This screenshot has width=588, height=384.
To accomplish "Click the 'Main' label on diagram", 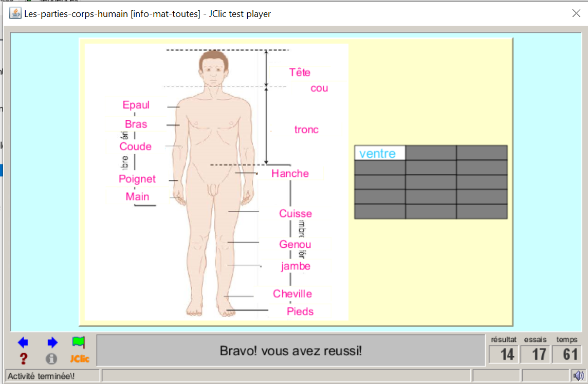I will click(137, 197).
